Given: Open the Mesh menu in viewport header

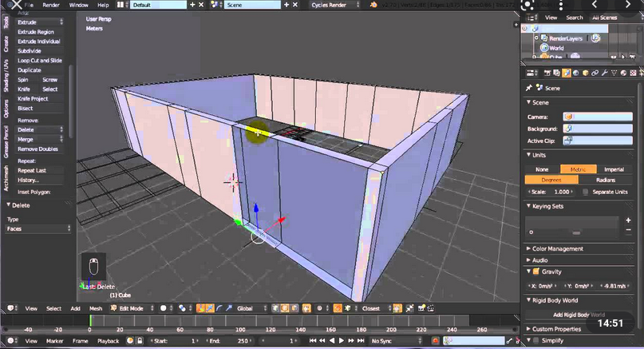Looking at the screenshot, I should [x=95, y=307].
